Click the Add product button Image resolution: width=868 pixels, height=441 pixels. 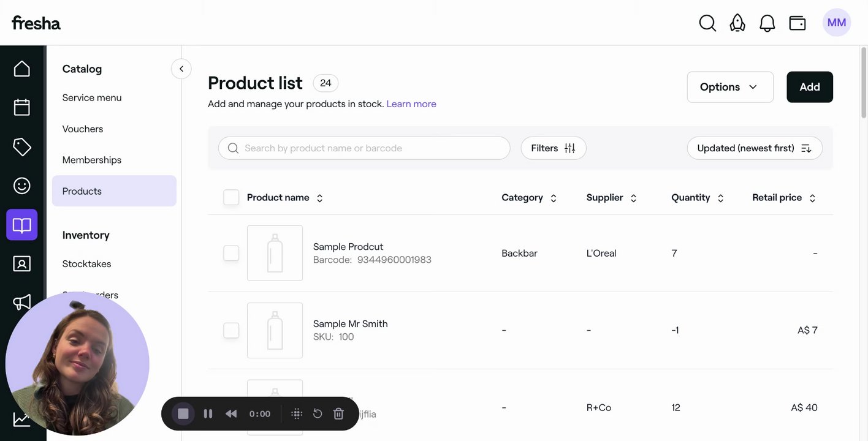[809, 87]
